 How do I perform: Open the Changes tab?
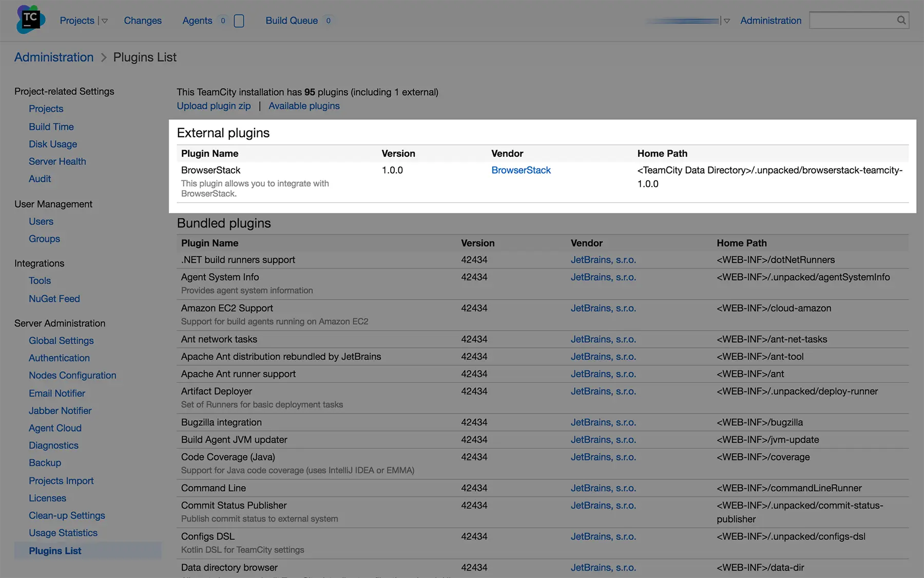[x=143, y=21]
